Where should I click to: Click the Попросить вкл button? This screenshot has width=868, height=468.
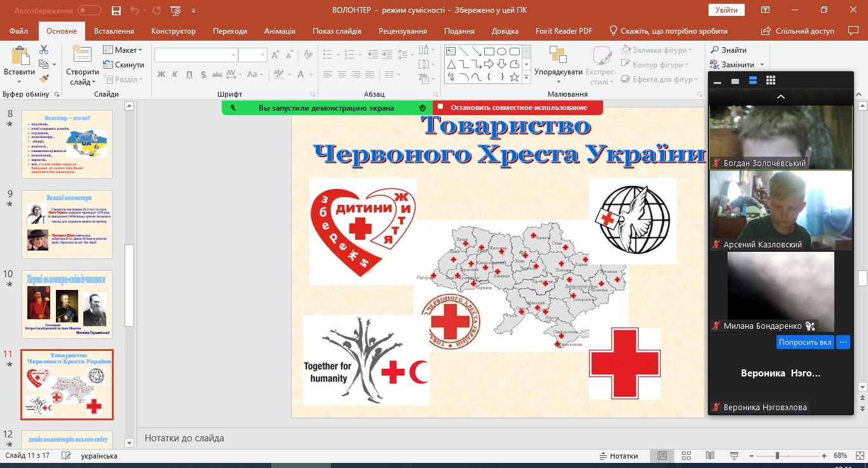pos(805,342)
